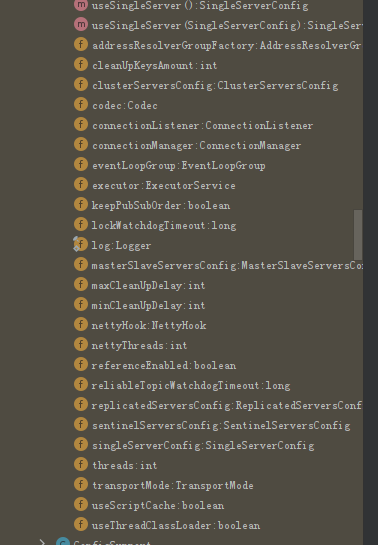Click field icon beside minCleanUpDelay
This screenshot has width=378, height=545.
(81, 304)
